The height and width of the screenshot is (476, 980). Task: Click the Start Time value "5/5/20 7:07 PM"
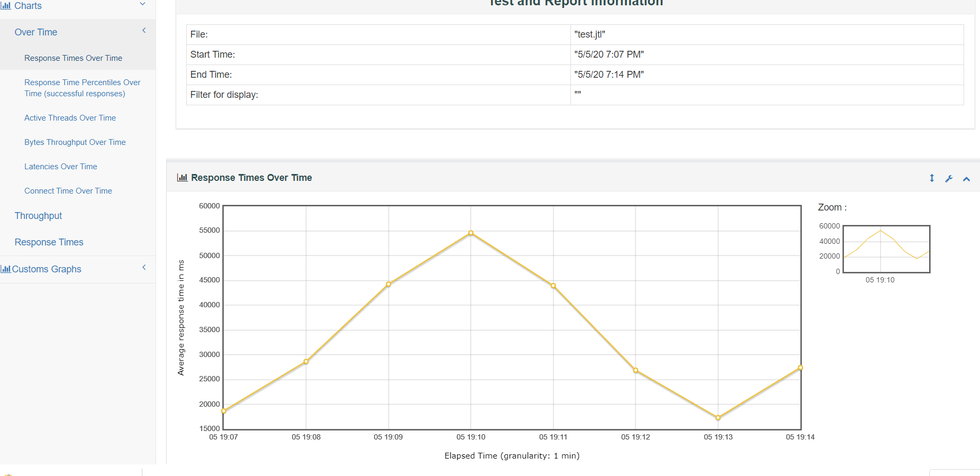pyautogui.click(x=609, y=54)
